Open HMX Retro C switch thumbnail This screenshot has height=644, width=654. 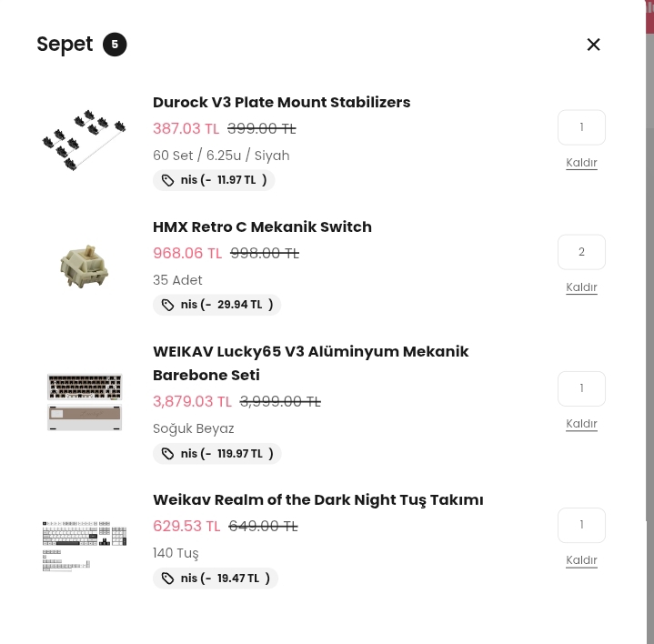(85, 265)
